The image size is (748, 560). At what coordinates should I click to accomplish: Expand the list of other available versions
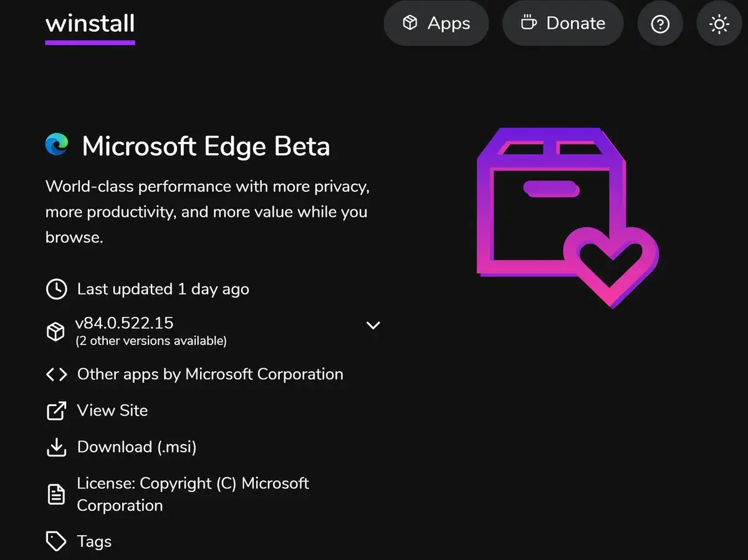pyautogui.click(x=373, y=325)
